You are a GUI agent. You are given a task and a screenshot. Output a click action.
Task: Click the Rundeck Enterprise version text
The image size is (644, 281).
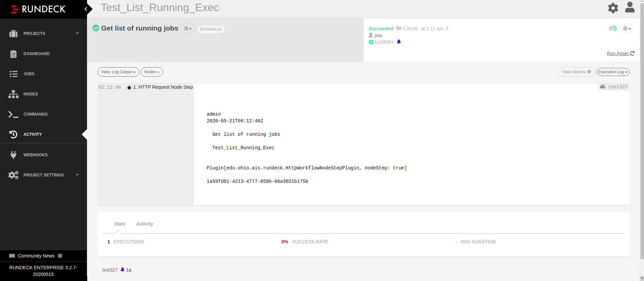43,271
